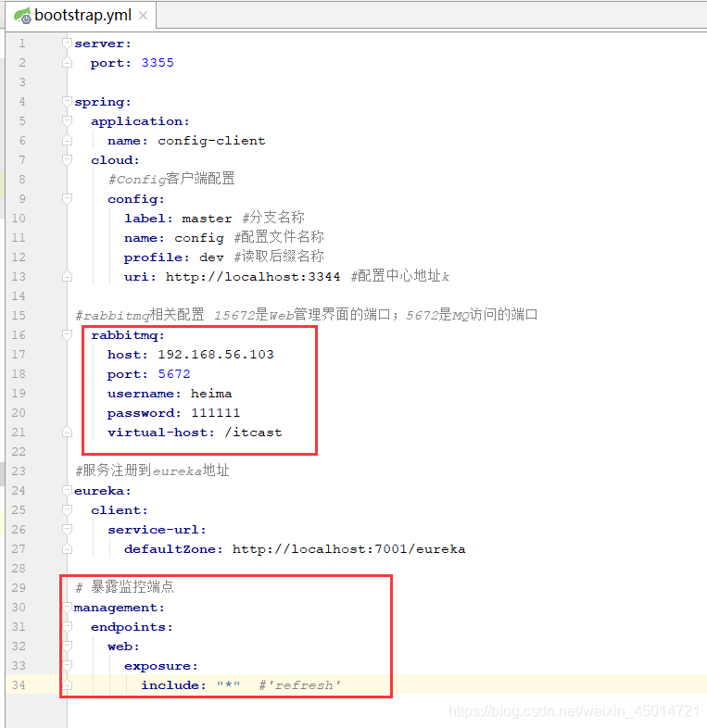The image size is (707, 728).
Task: Click the password value 111111
Action: pyautogui.click(x=216, y=413)
